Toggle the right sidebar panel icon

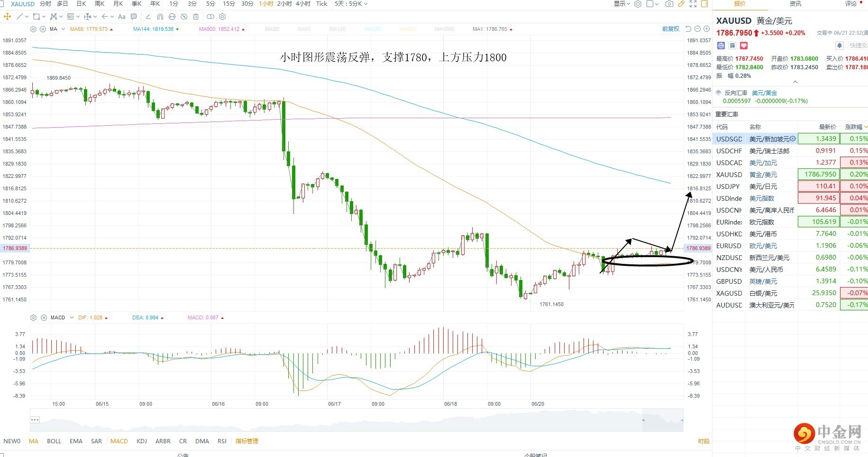click(704, 4)
